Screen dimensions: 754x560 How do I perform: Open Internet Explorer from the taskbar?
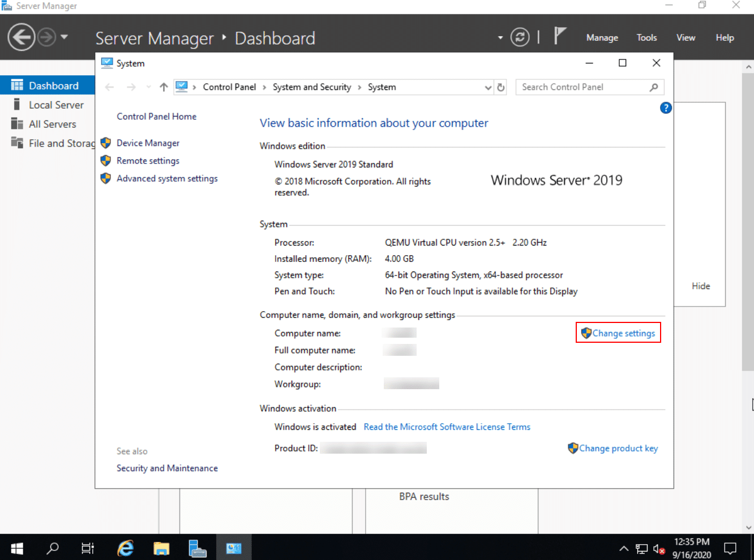click(x=125, y=548)
